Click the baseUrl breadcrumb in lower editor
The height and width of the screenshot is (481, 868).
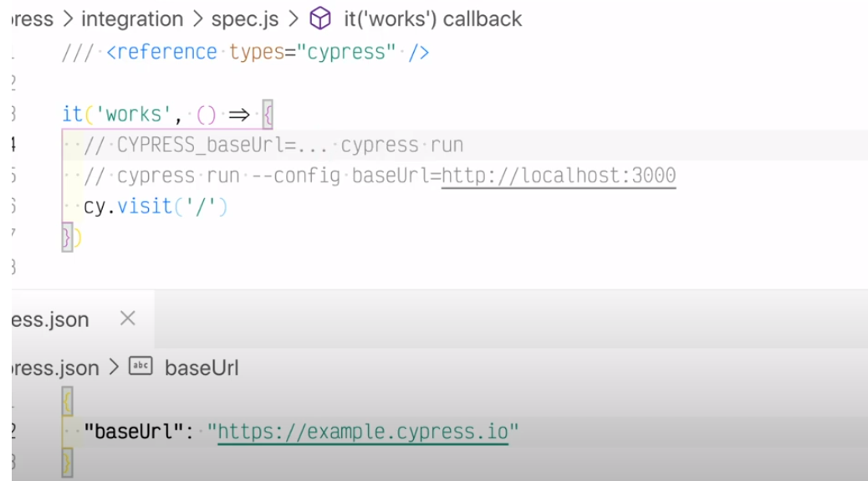(x=202, y=367)
